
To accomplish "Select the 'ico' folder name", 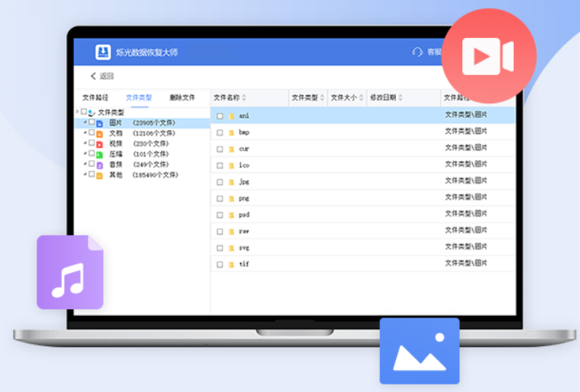I will (x=244, y=166).
